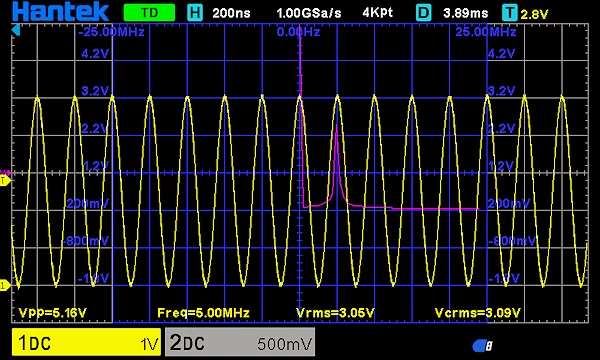Click the yellow T trigger level marker
The height and width of the screenshot is (360, 600).
(5, 181)
